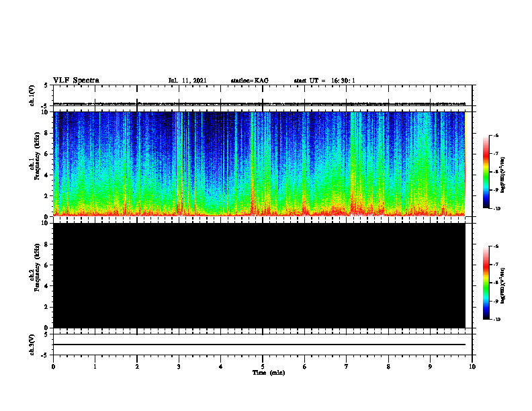Click the station=KAG label
This screenshot has width=532, height=411.
point(250,81)
